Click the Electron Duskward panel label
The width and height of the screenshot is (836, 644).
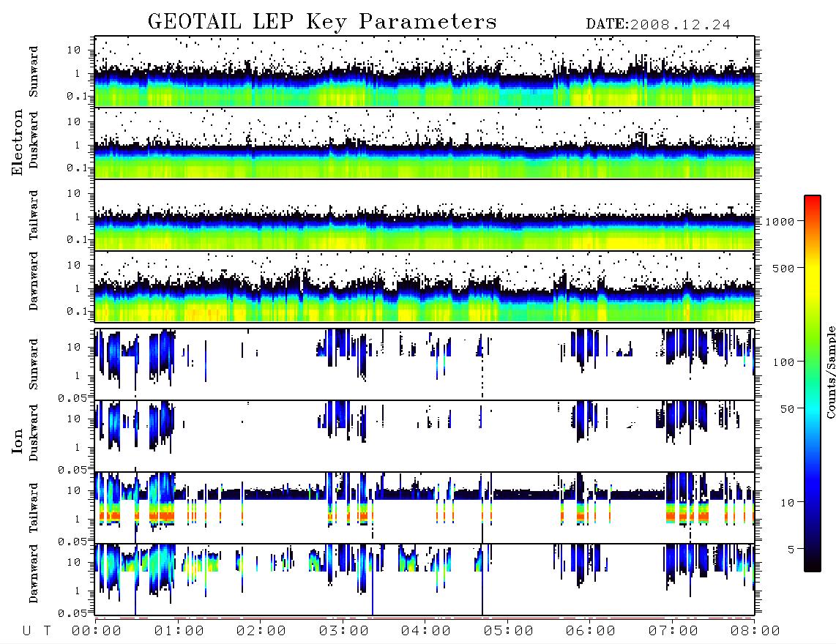coord(34,141)
